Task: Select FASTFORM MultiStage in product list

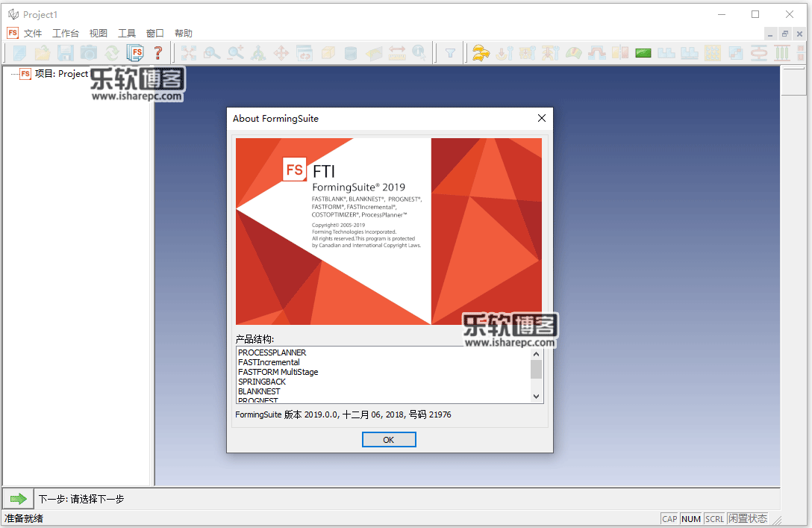Action: (x=278, y=372)
